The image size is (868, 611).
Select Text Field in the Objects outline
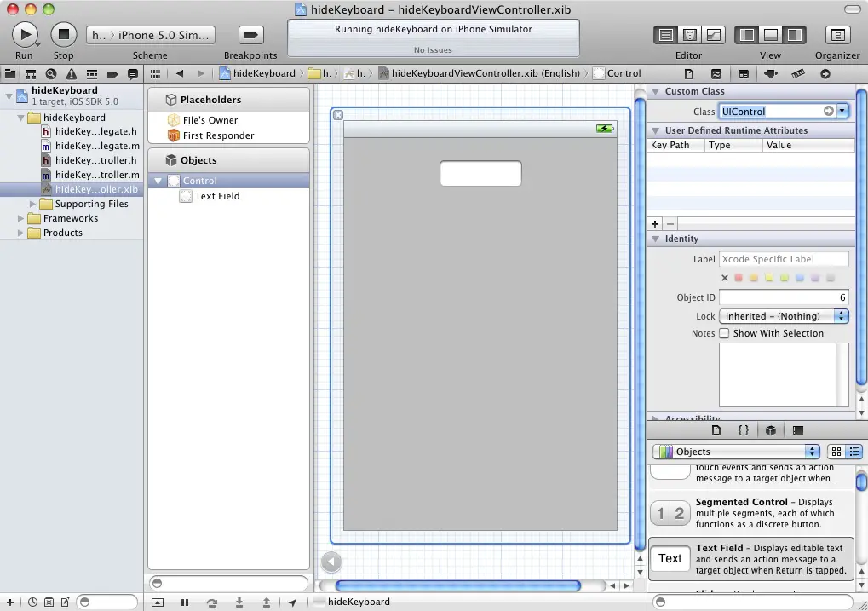[x=217, y=196]
